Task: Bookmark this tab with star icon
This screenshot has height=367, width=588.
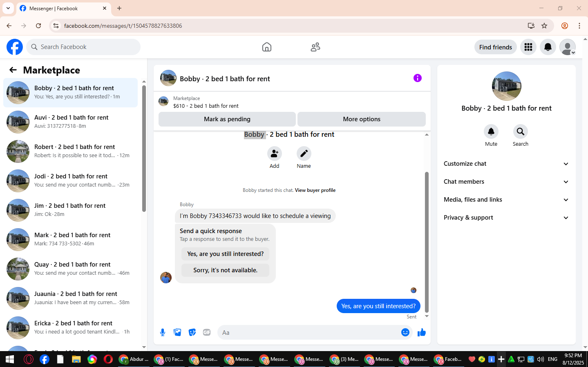Action: click(x=544, y=26)
